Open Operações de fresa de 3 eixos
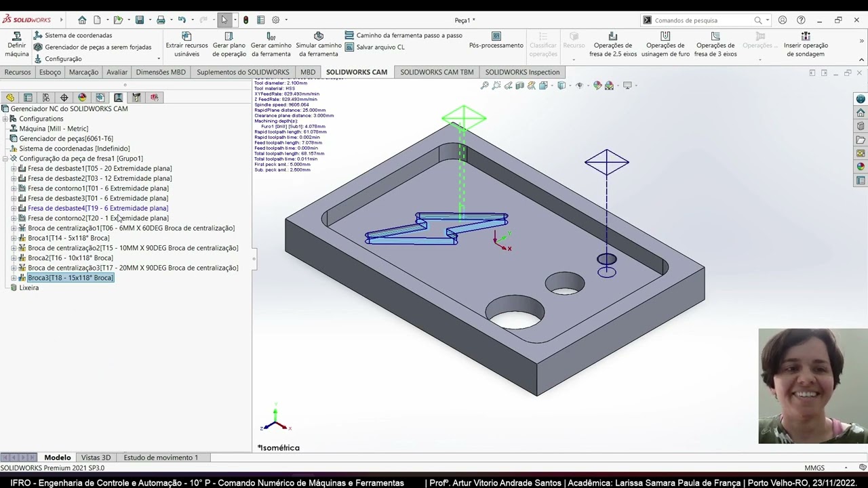 click(715, 45)
